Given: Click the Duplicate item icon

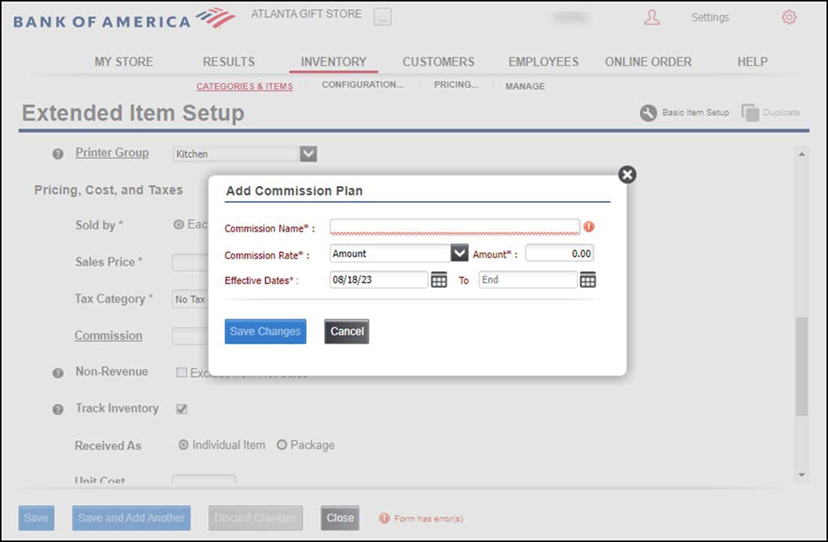Looking at the screenshot, I should coord(750,113).
